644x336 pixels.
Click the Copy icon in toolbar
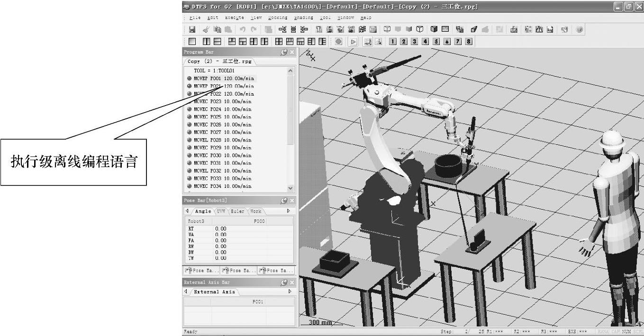click(x=217, y=29)
